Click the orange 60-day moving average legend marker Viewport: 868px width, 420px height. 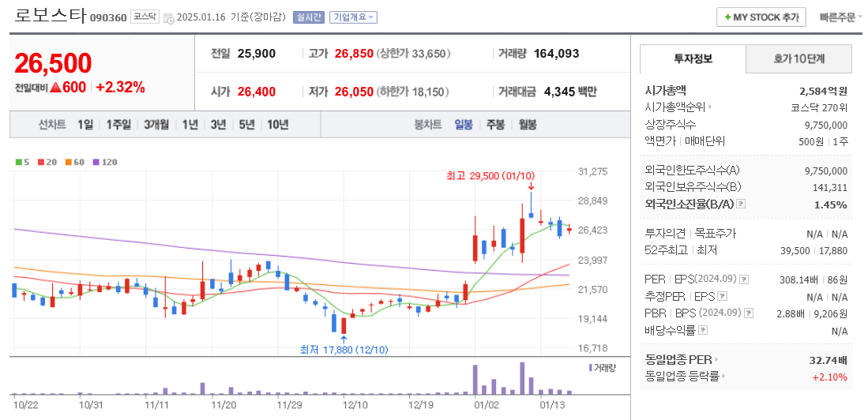click(x=68, y=162)
